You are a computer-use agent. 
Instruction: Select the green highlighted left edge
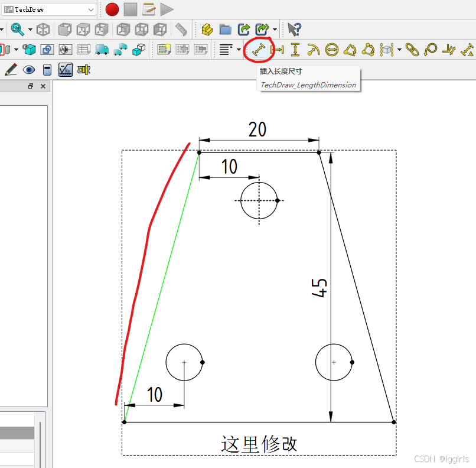click(161, 287)
